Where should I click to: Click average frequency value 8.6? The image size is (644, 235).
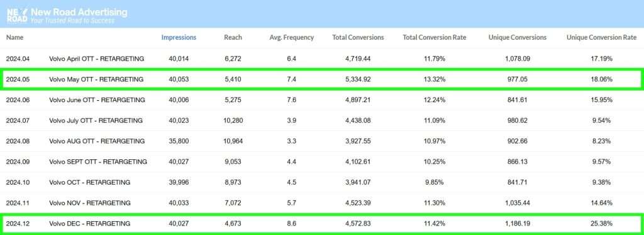click(x=292, y=224)
